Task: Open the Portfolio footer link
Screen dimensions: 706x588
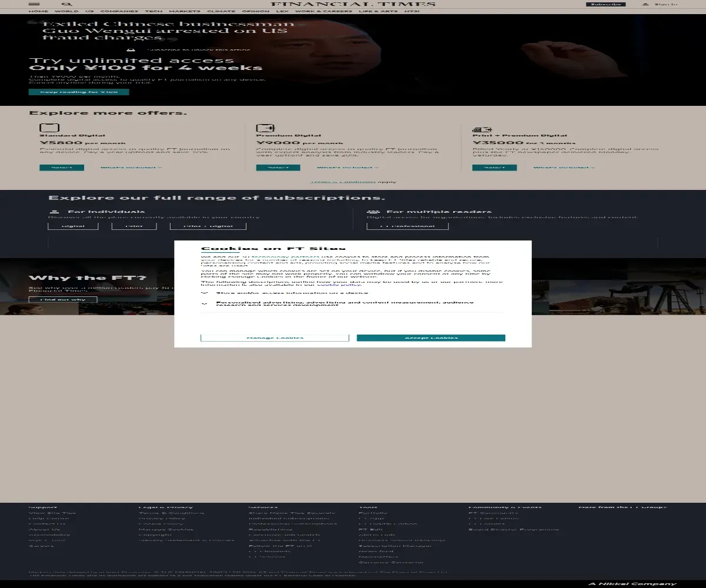Action: click(374, 513)
